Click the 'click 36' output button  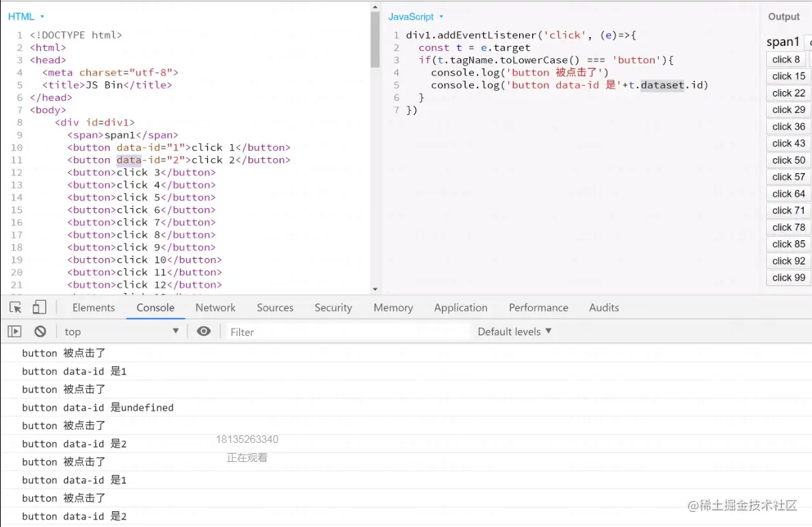coord(788,127)
